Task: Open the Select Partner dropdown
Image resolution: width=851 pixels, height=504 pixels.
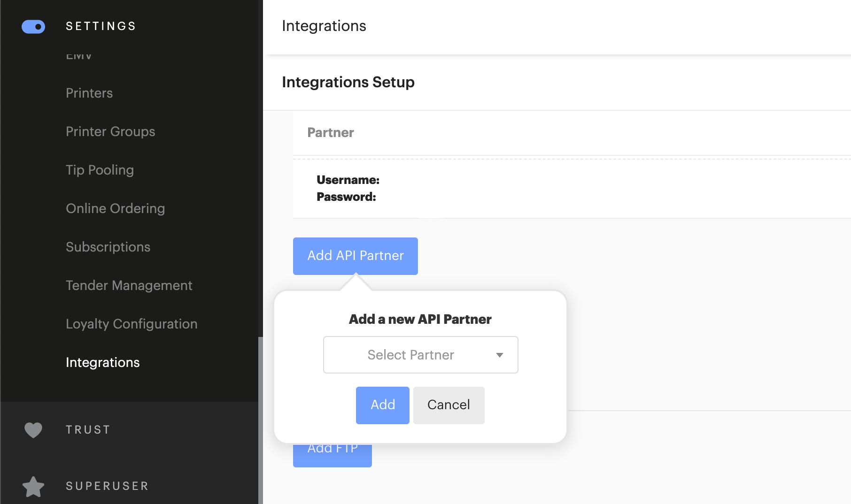Action: [420, 355]
